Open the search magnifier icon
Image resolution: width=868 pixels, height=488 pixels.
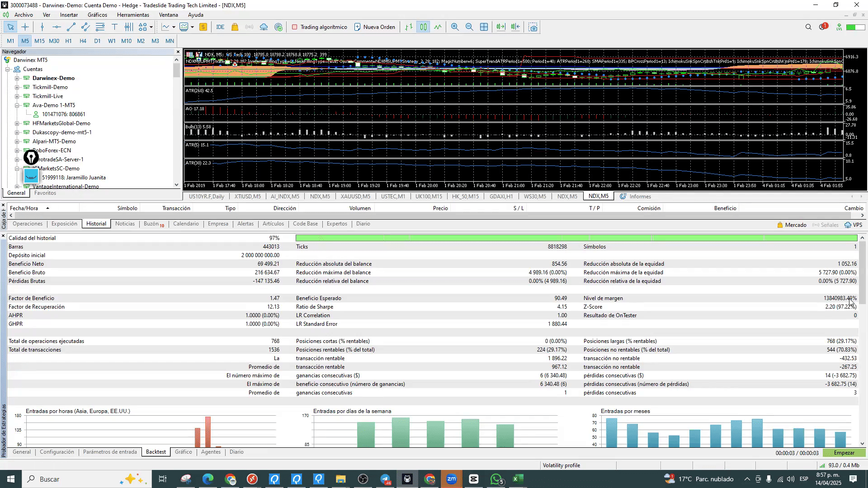[808, 27]
